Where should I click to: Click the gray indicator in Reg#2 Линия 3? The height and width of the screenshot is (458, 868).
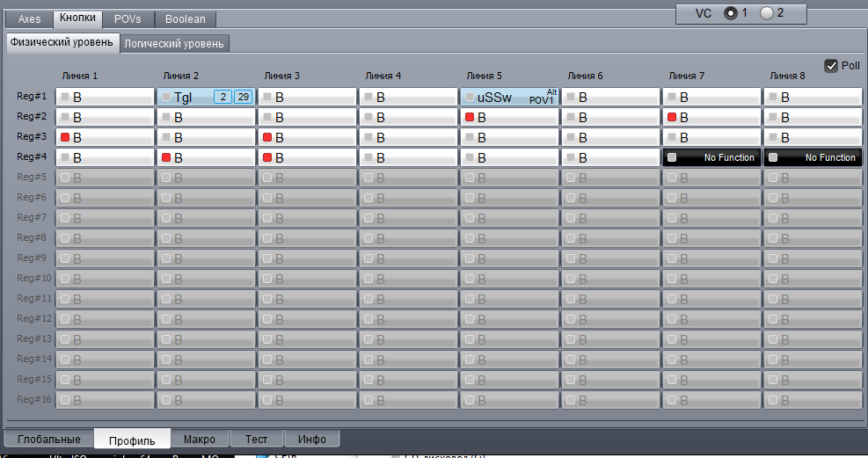point(267,117)
